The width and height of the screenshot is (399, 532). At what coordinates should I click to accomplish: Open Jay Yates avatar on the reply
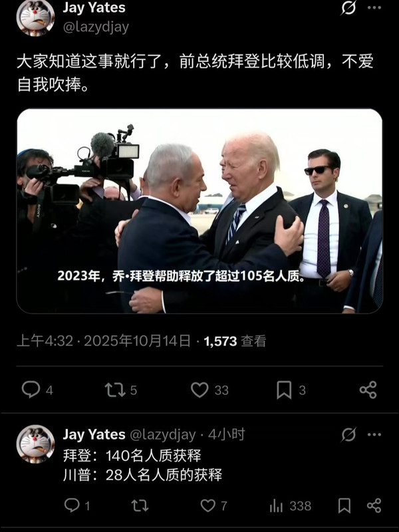(x=35, y=444)
